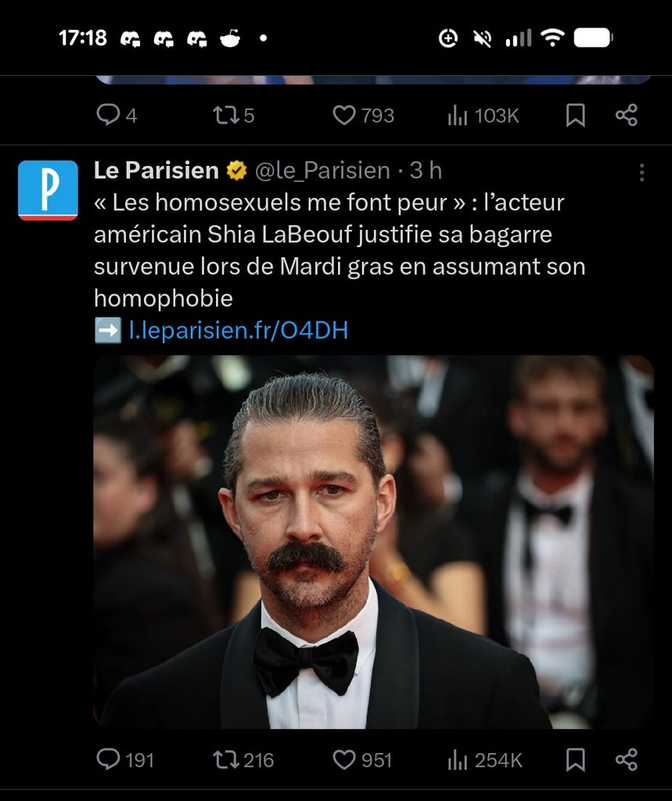This screenshot has height=801, width=672.
Task: Retweet the Le Parisien post
Action: click(x=225, y=759)
